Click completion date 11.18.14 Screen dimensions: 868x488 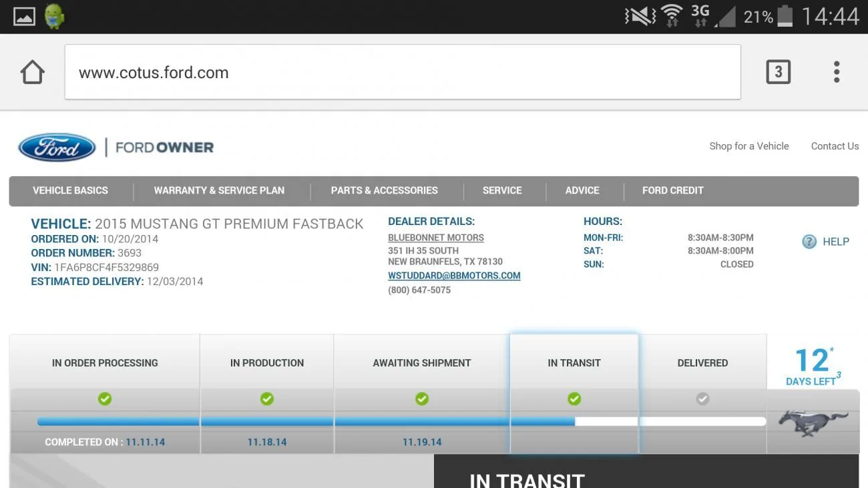(267, 442)
